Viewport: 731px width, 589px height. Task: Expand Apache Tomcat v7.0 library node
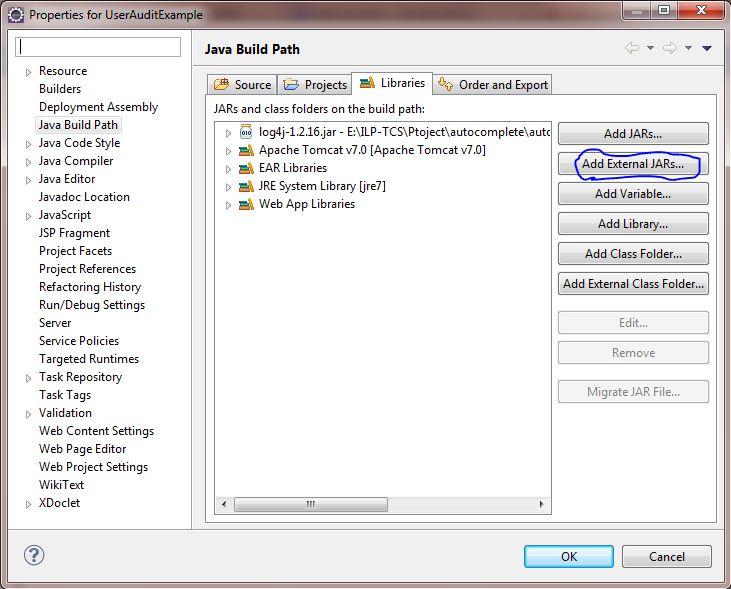[228, 151]
